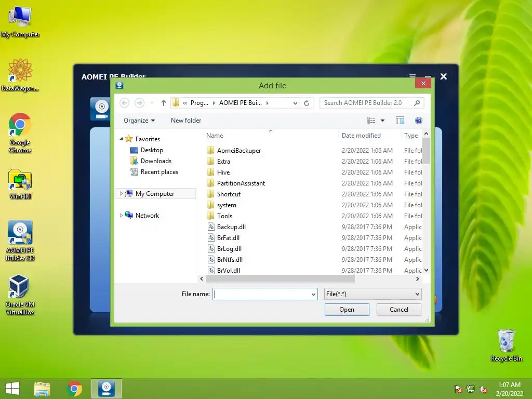Select My Computer in navigation pane
The height and width of the screenshot is (399, 532).
155,193
